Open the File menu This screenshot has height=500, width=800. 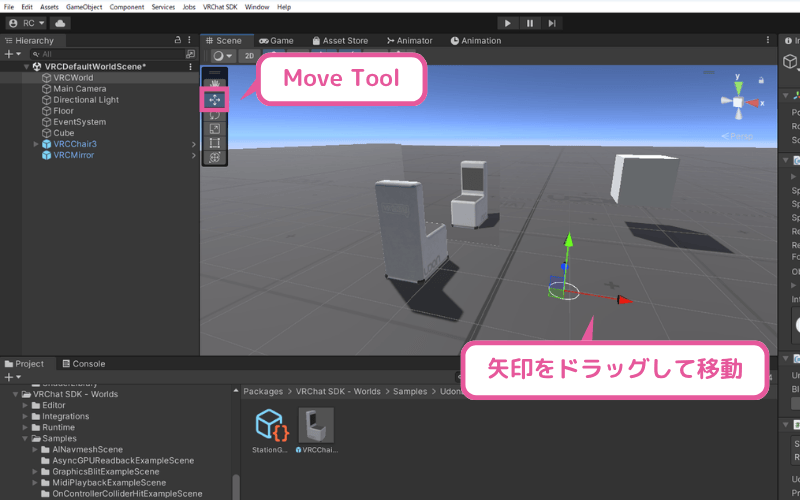click(x=9, y=7)
